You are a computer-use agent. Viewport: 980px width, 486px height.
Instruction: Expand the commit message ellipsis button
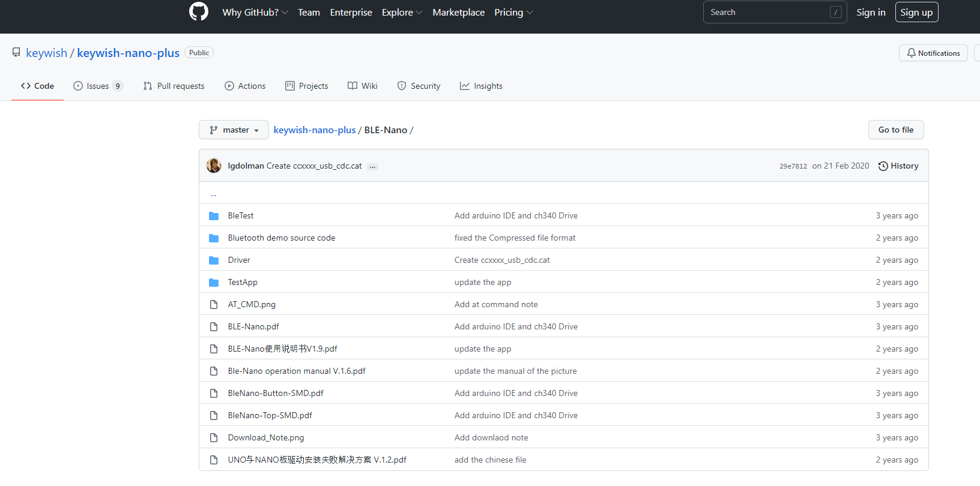pyautogui.click(x=373, y=166)
